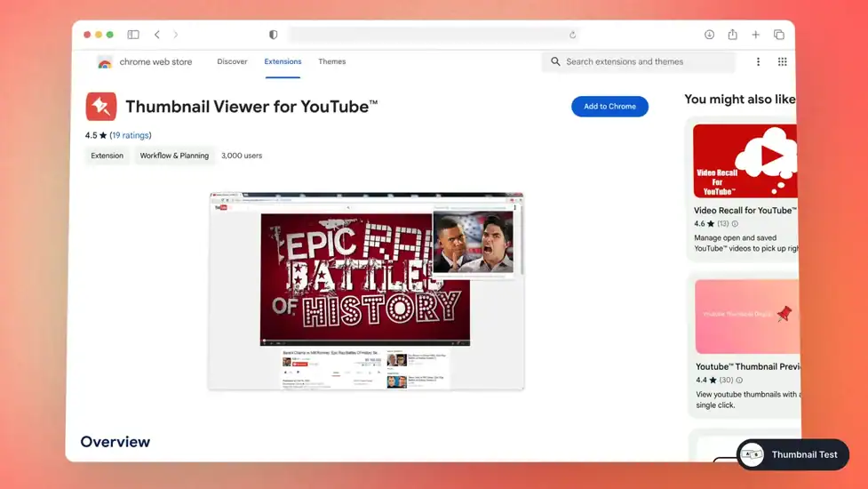Click the Workflow & Planning category chip
The width and height of the screenshot is (868, 489).
tap(174, 156)
